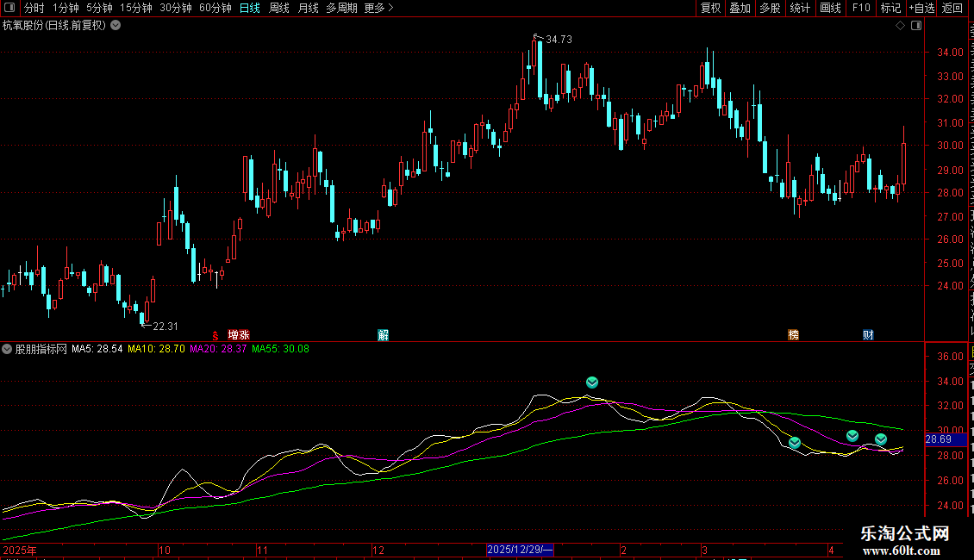Select the 周线 weekly tab
This screenshot has width=974, height=560.
coord(279,8)
